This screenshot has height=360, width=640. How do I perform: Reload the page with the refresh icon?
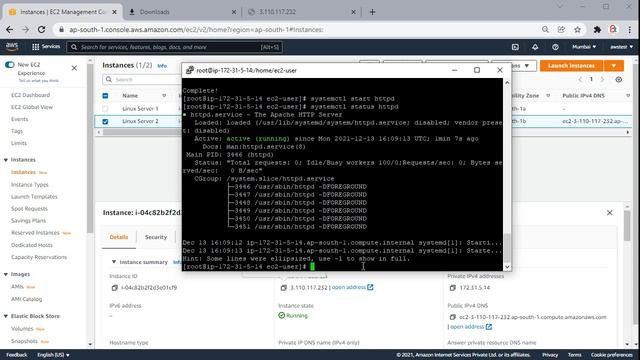point(41,29)
